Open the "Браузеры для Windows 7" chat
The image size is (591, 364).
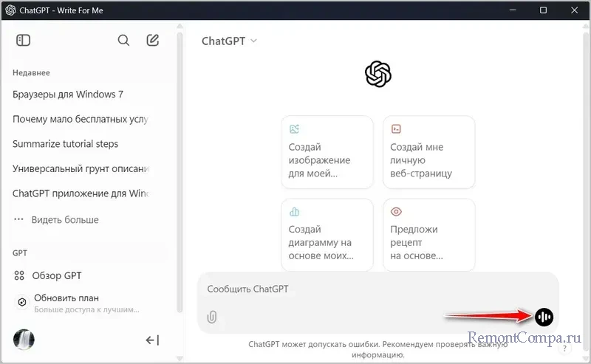click(x=68, y=95)
